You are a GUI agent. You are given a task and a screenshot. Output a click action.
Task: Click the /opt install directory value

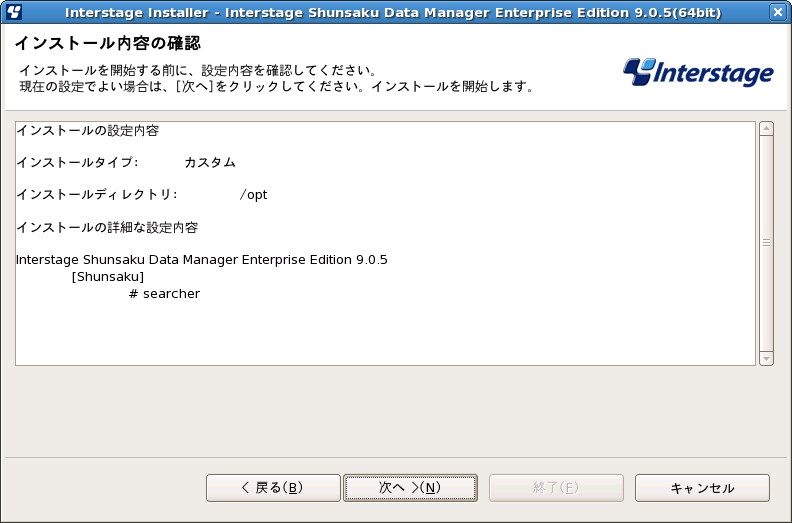(254, 194)
